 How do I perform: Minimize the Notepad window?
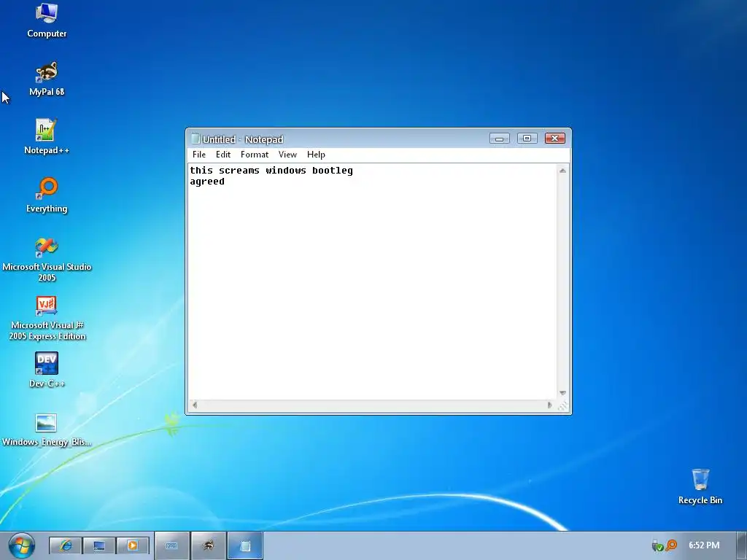click(499, 139)
